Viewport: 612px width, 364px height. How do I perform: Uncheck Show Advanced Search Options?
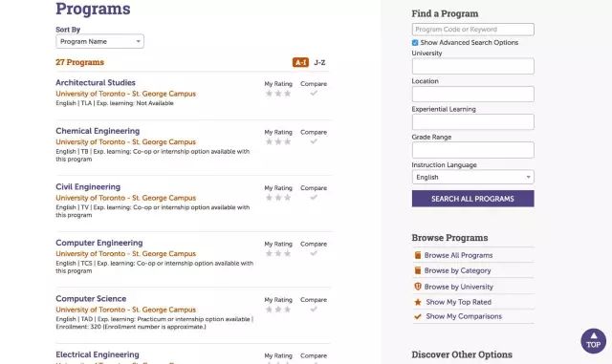coord(415,43)
